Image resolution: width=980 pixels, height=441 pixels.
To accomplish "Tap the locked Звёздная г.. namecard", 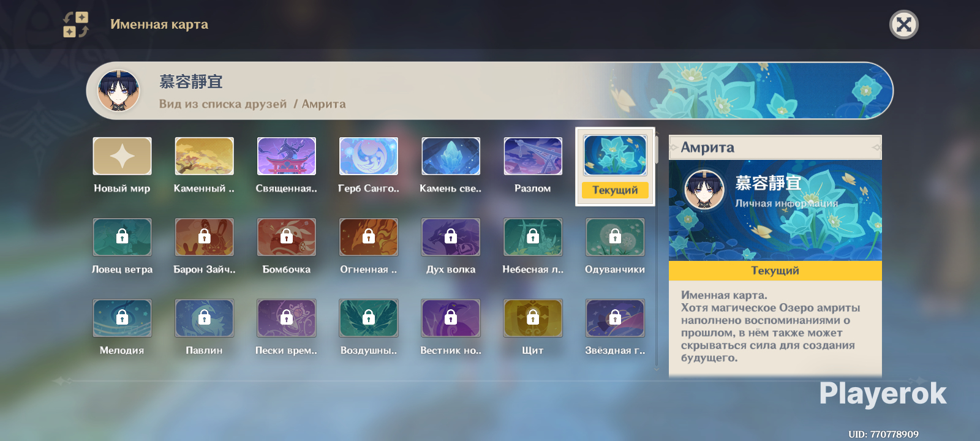I will pyautogui.click(x=615, y=318).
